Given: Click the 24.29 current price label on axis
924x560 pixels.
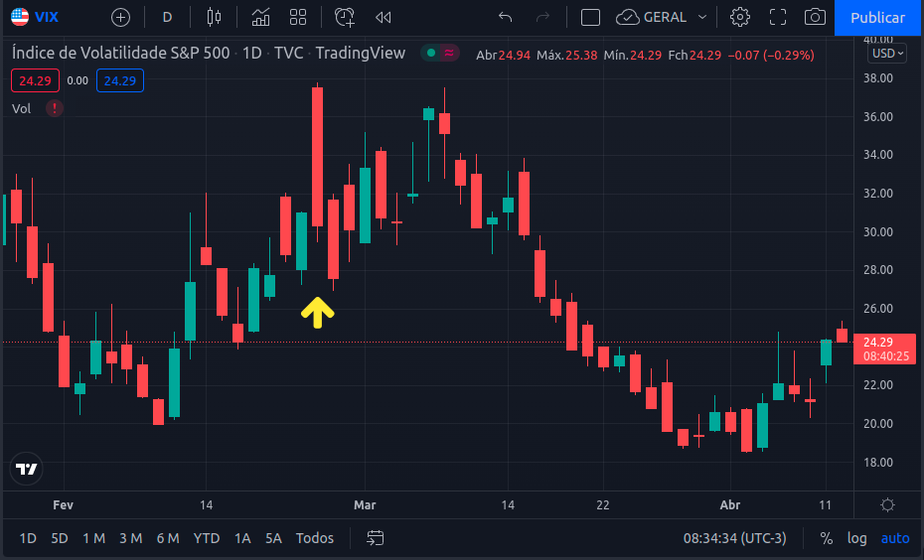Looking at the screenshot, I should point(884,349).
